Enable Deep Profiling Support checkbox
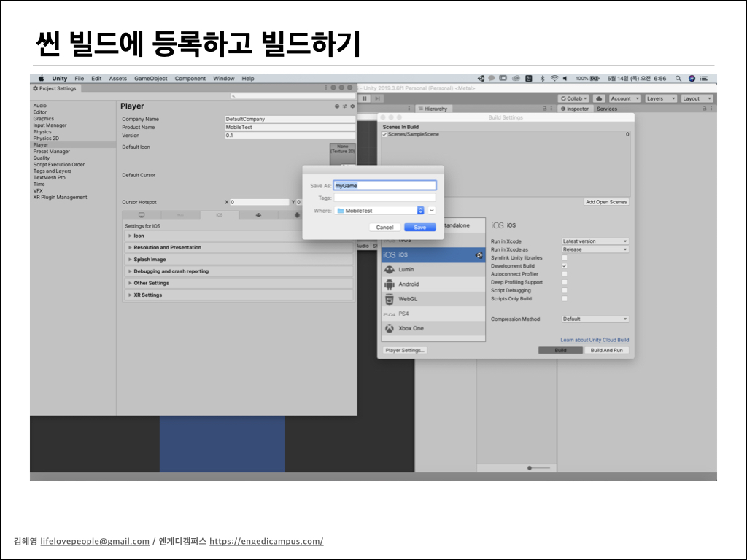 (565, 282)
